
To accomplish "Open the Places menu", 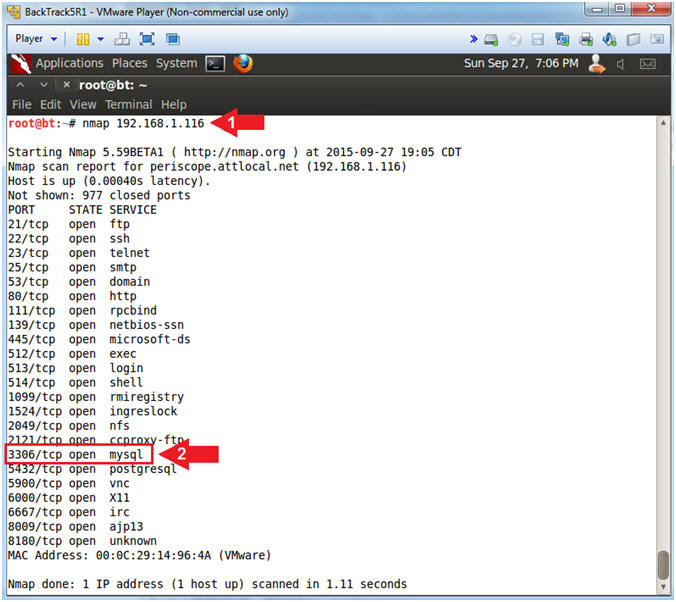I will coord(130,63).
